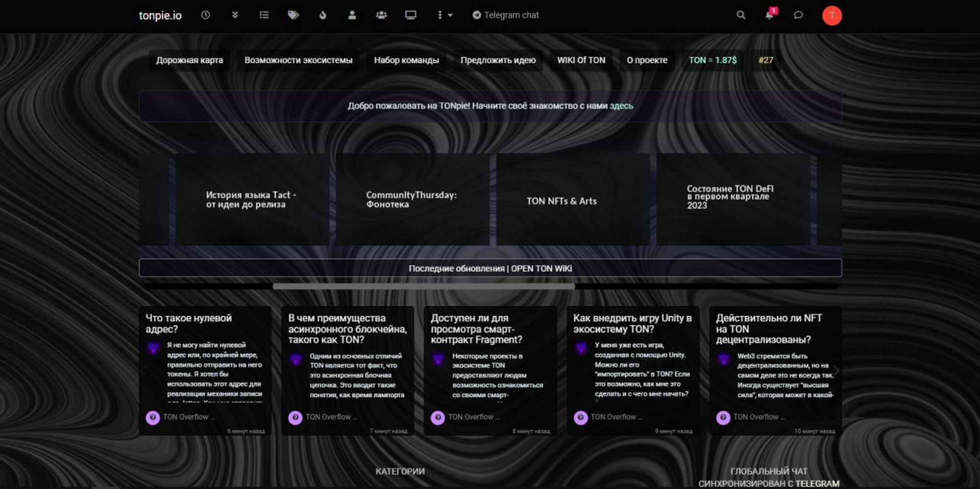
Task: Click the #27 rank button
Action: pyautogui.click(x=766, y=60)
